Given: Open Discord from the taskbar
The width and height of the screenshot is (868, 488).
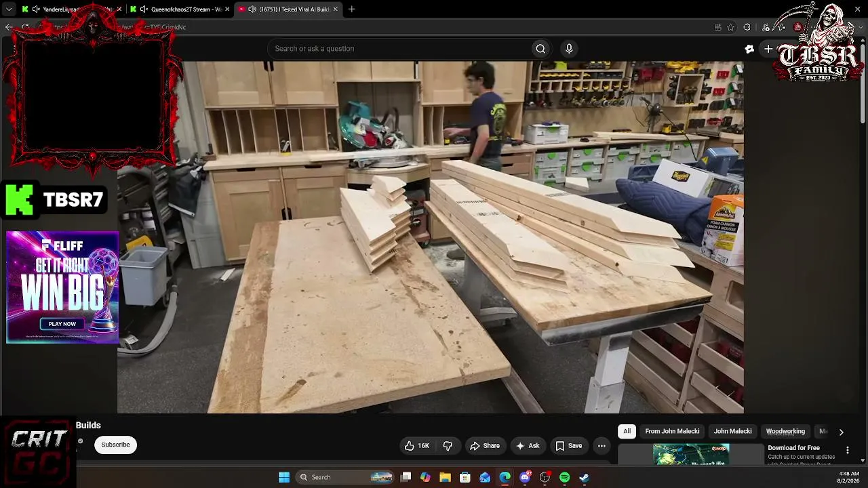Looking at the screenshot, I should pyautogui.click(x=525, y=477).
